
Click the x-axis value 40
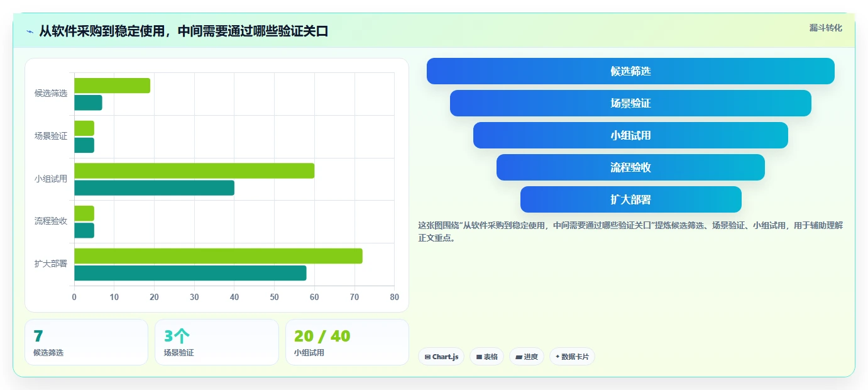234,297
